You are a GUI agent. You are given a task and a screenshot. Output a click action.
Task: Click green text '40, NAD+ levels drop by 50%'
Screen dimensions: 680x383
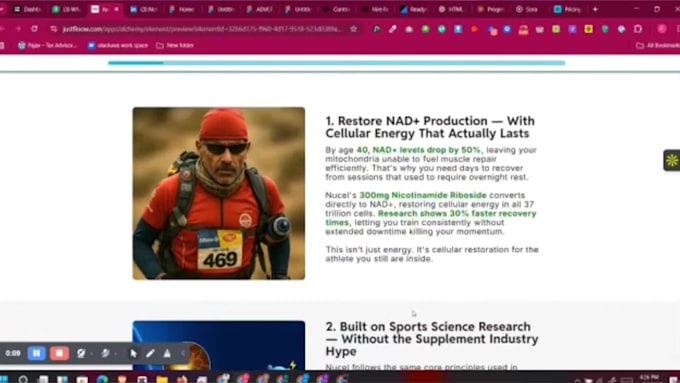(x=418, y=150)
